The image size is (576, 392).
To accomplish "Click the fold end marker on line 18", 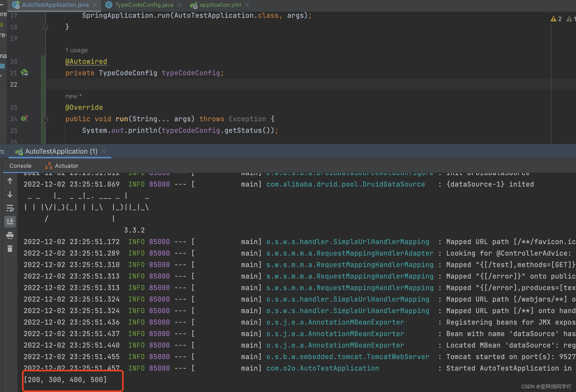I will tap(46, 27).
